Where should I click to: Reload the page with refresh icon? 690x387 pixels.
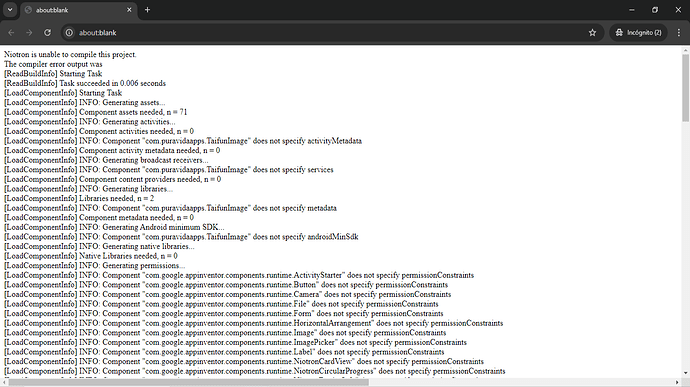(x=48, y=33)
